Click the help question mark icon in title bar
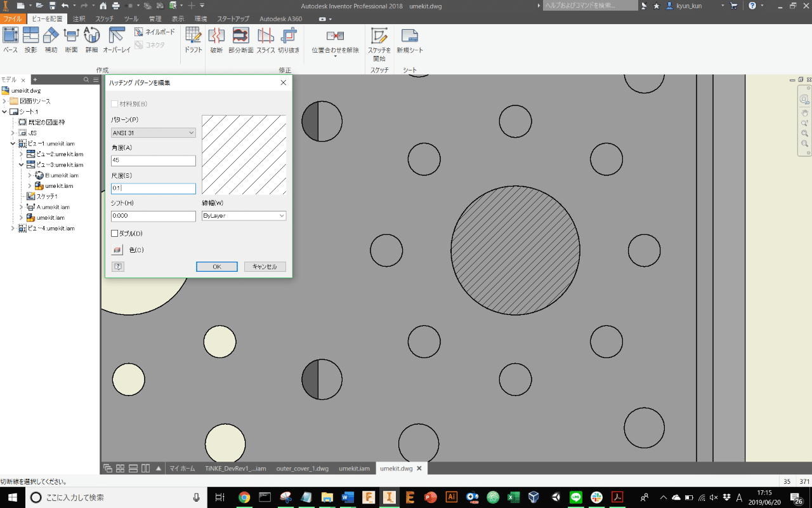Image resolution: width=812 pixels, height=508 pixels. (x=752, y=6)
